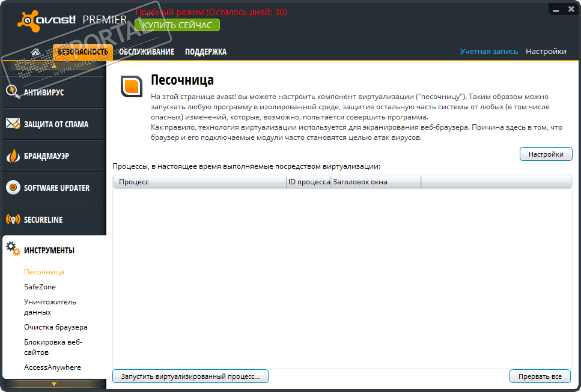Go to the home screen via house icon
The height and width of the screenshot is (392, 581).
tap(35, 52)
